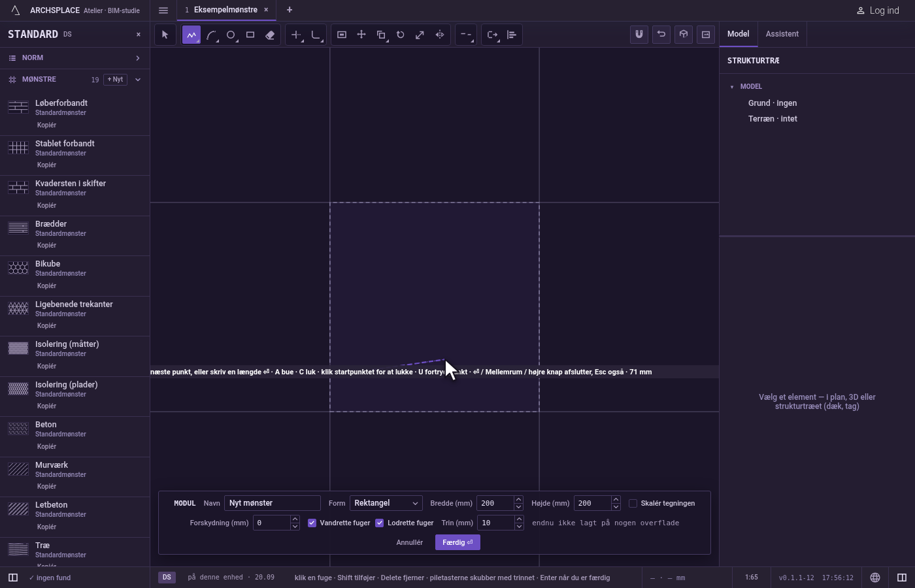Click the Færdig button

click(x=457, y=542)
